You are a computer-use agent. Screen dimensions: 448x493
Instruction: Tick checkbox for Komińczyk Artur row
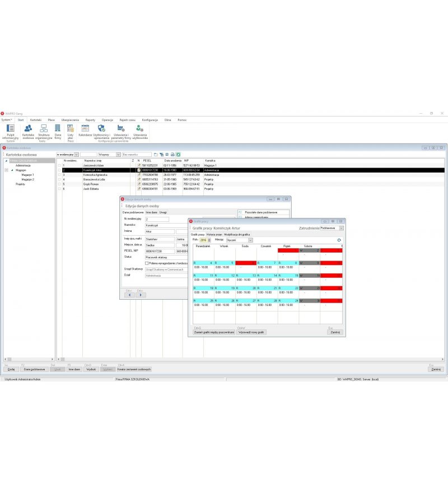click(x=59, y=170)
